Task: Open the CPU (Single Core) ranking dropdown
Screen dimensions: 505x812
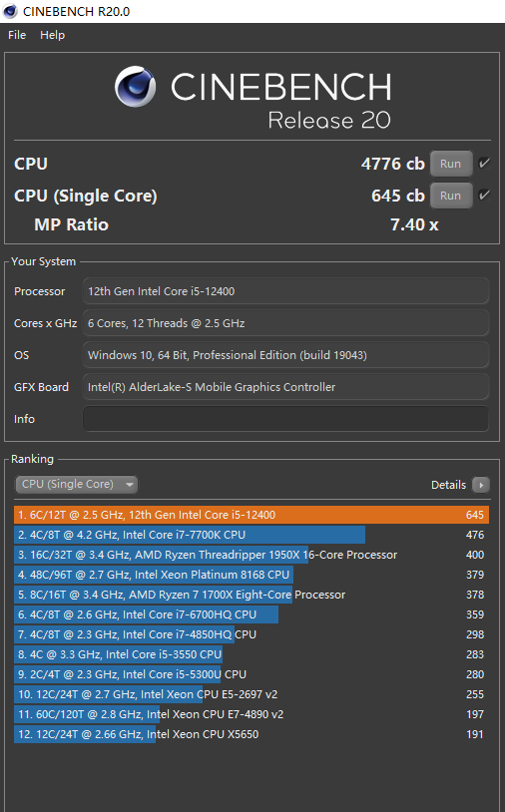Action: (x=76, y=484)
